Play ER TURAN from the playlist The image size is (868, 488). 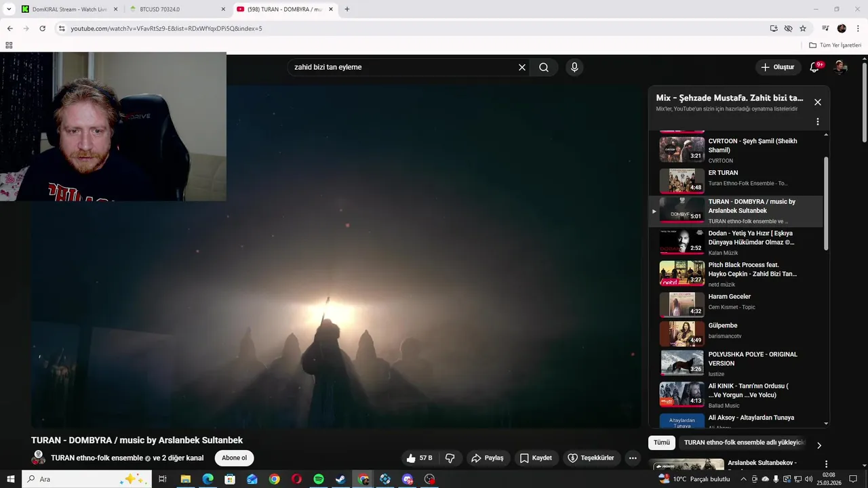(x=736, y=181)
